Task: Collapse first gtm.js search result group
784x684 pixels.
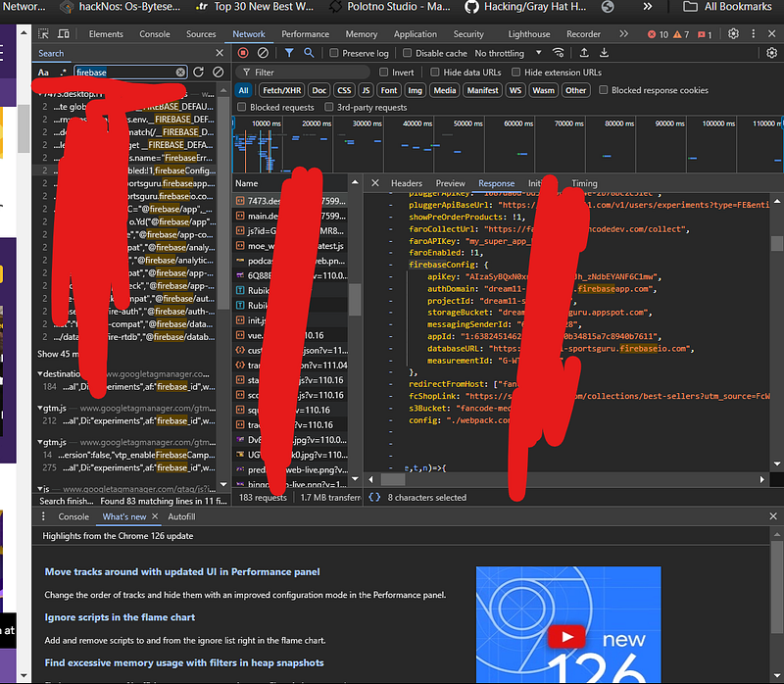Action: [39, 408]
